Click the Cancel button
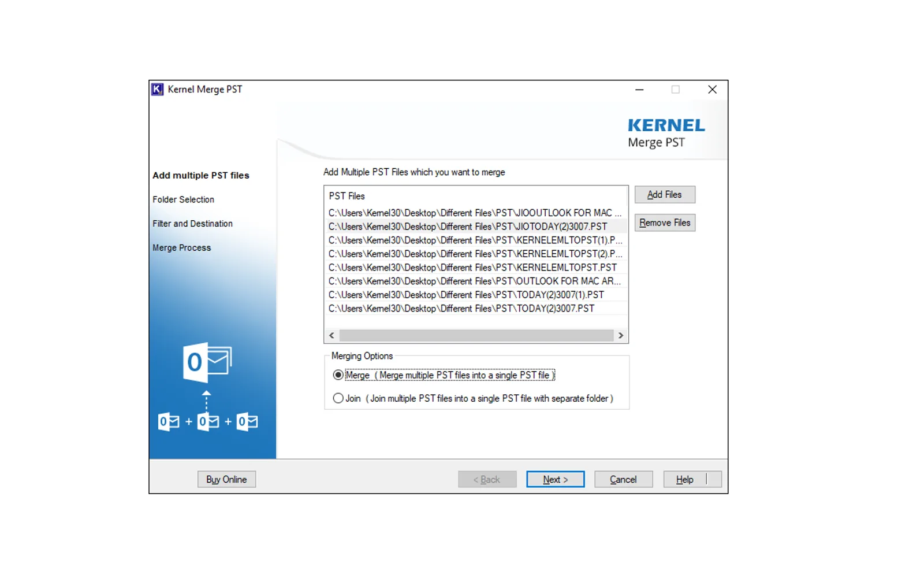 click(x=623, y=479)
